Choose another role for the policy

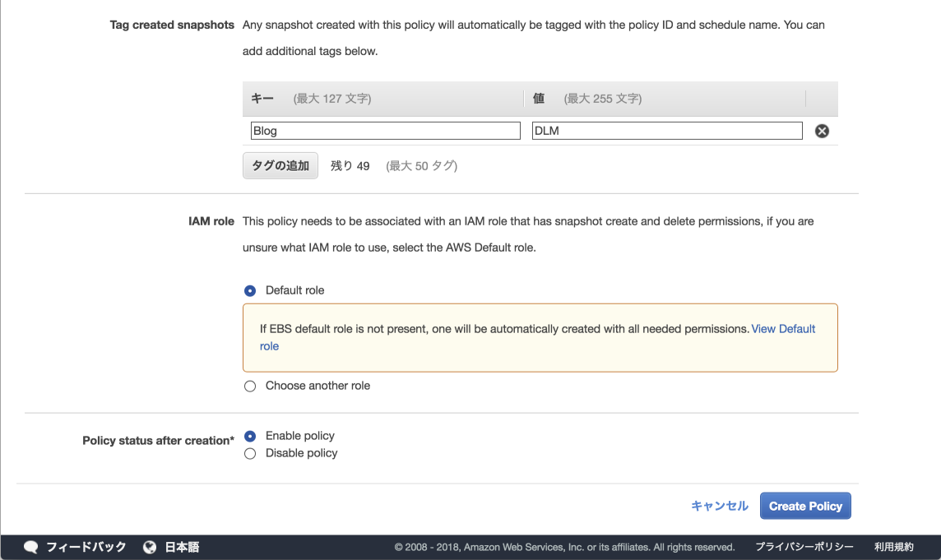249,386
